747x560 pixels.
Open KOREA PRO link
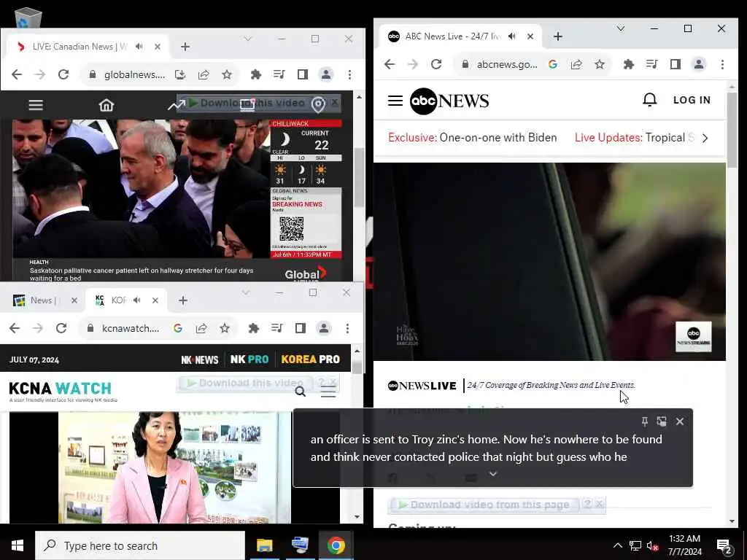coord(310,359)
